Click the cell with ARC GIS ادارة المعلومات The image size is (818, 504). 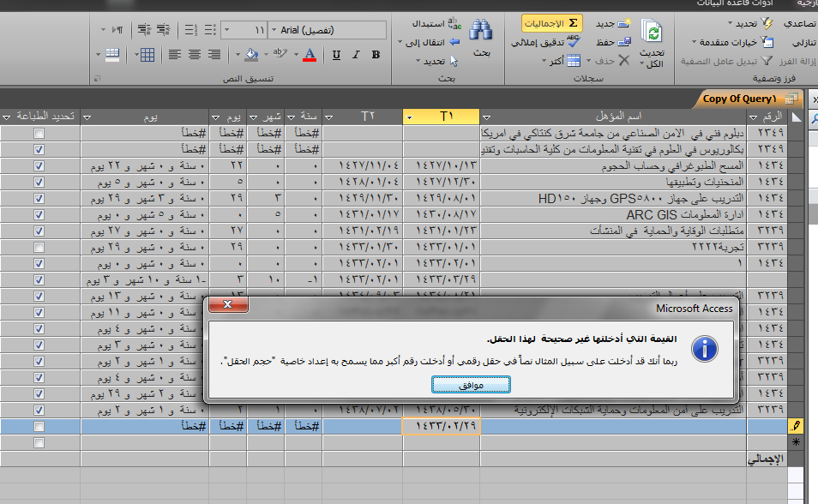coord(613,215)
